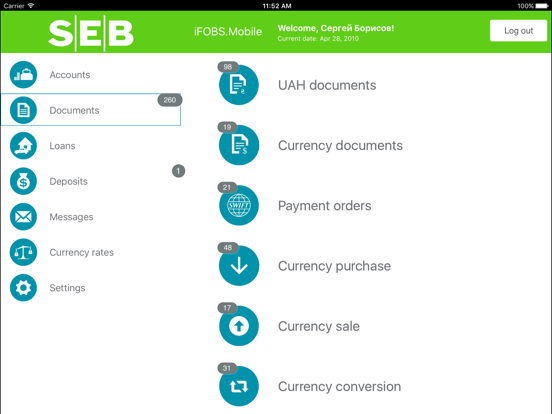
Task: Tap the Currency purchase down-arrow icon
Action: 239,265
